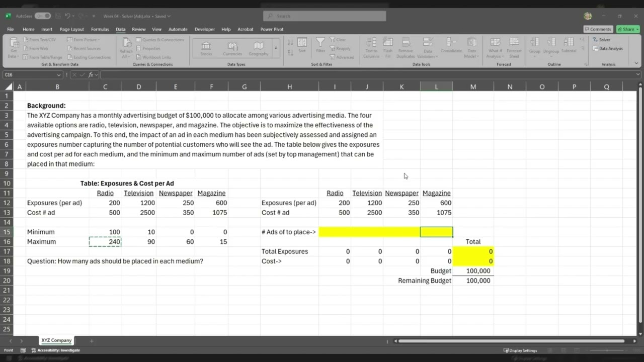Sort Z to A descending
This screenshot has height=362, width=644.
click(x=290, y=52)
